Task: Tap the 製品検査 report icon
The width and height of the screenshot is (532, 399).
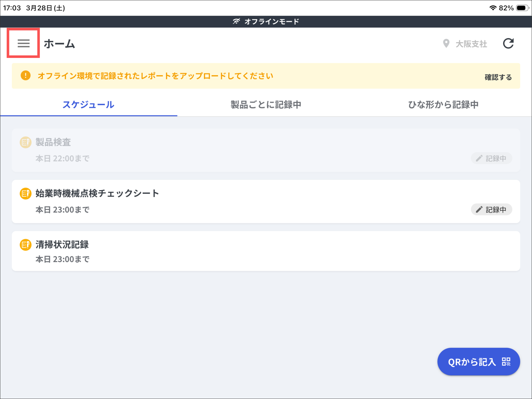Action: coord(25,142)
